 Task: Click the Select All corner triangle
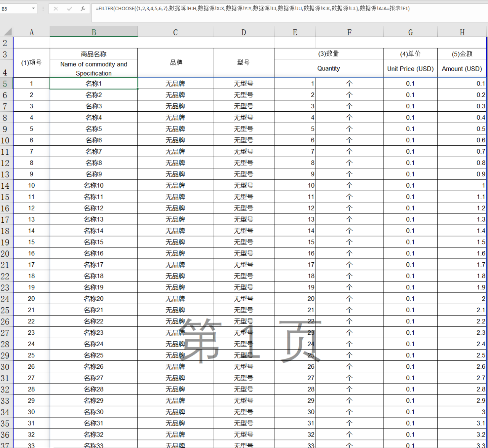[7, 32]
